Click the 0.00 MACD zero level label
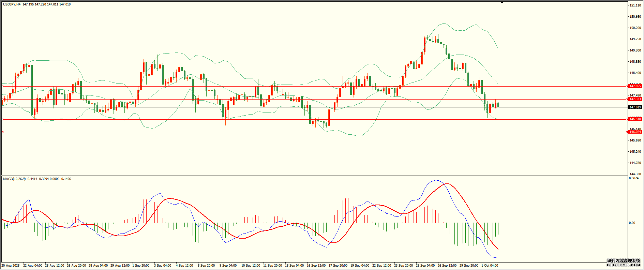 [632, 223]
